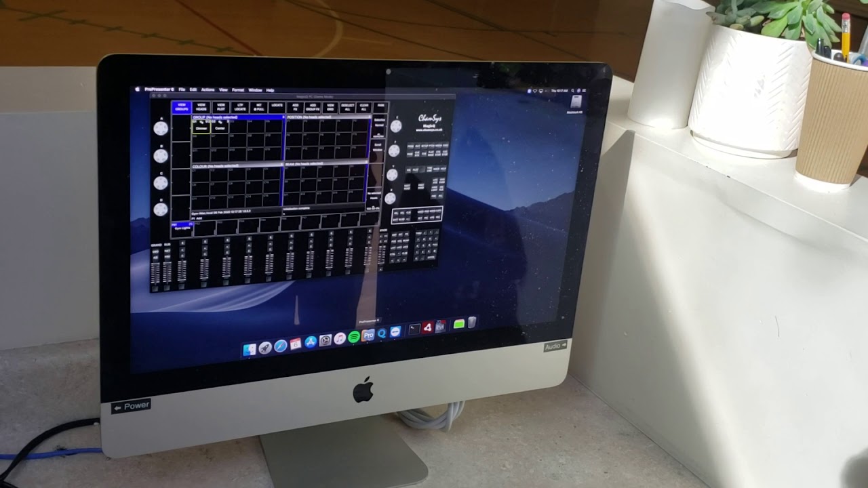The width and height of the screenshot is (868, 488).
Task: Open Notification Center in menu bar
Action: tap(585, 90)
